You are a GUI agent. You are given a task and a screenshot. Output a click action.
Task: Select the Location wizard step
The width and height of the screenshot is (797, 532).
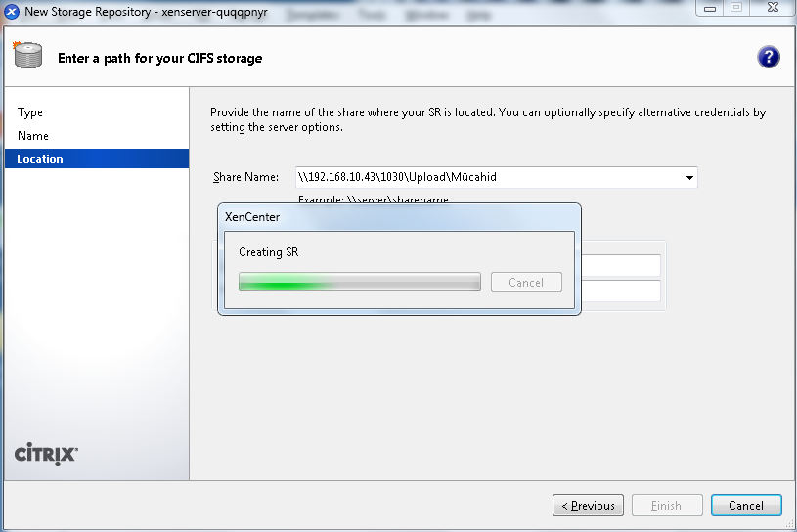pos(97,159)
